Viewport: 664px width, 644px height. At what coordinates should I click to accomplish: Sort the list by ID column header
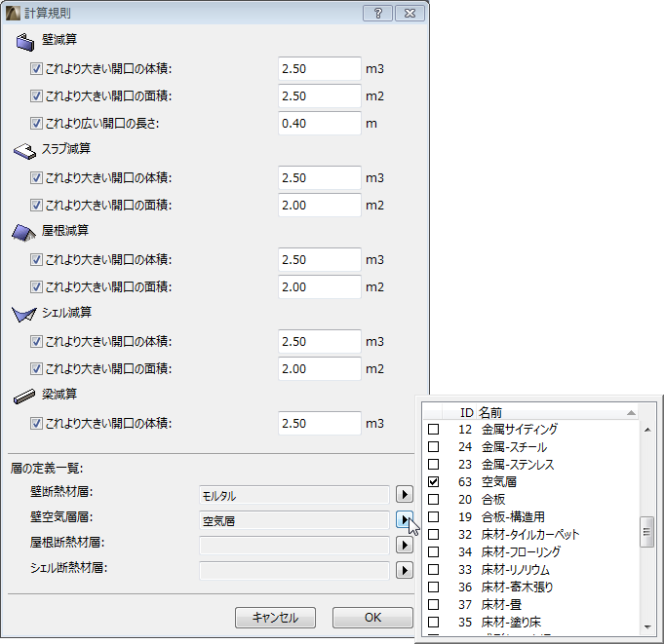tap(459, 412)
